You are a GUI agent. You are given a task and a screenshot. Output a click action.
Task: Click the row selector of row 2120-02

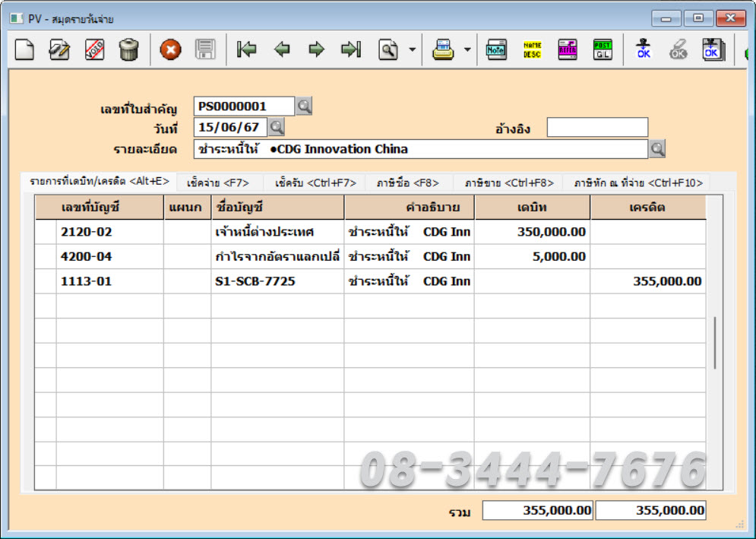point(46,232)
